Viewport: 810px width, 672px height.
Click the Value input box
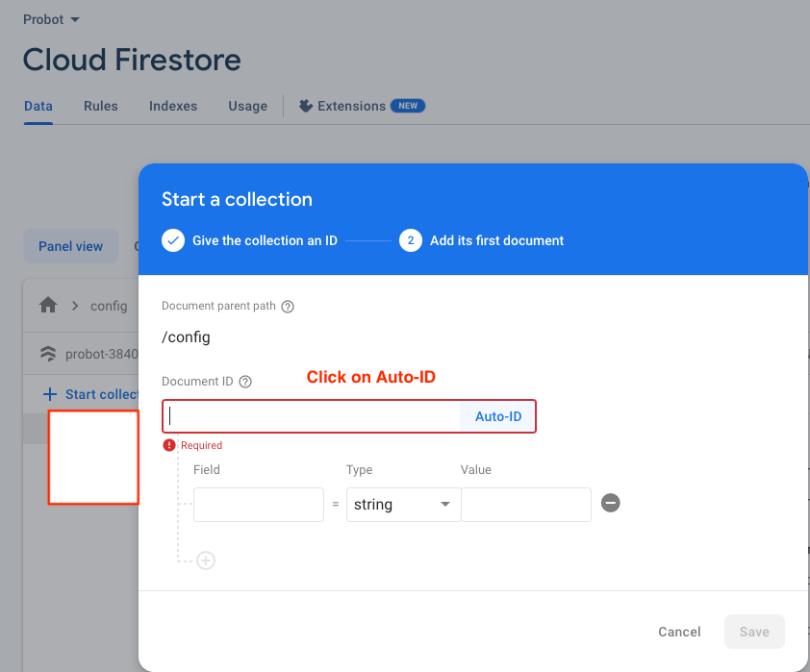tap(525, 505)
